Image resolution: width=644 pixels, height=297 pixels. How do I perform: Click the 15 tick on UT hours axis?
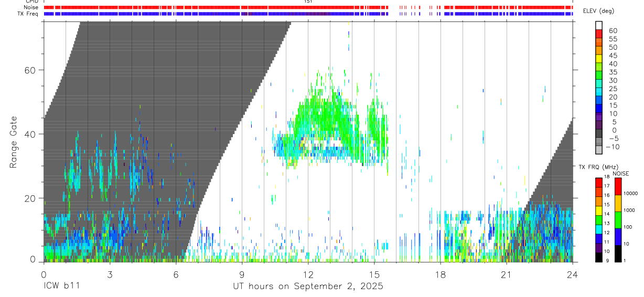click(x=374, y=274)
